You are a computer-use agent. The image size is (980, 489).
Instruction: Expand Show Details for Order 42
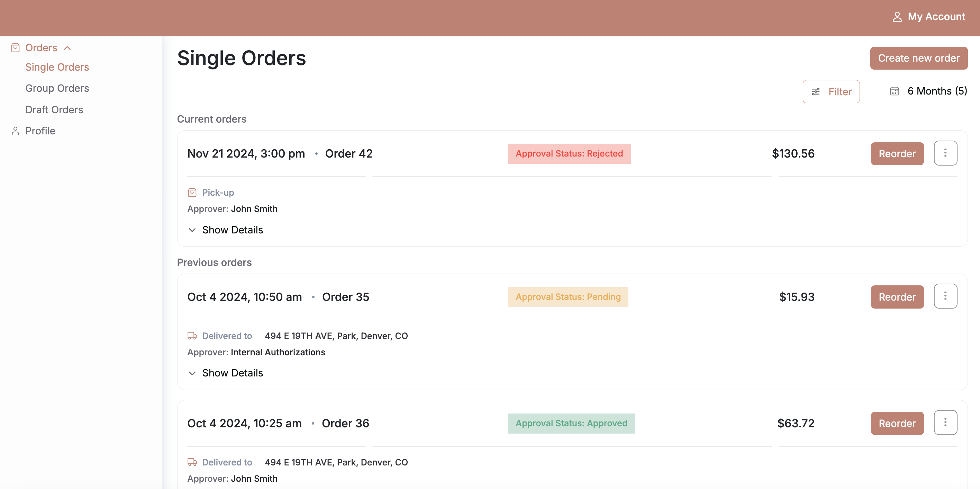225,230
